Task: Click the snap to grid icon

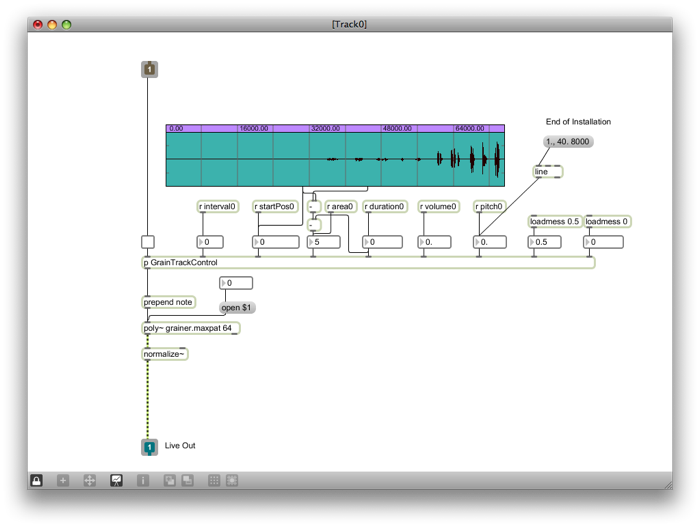Action: 232,481
